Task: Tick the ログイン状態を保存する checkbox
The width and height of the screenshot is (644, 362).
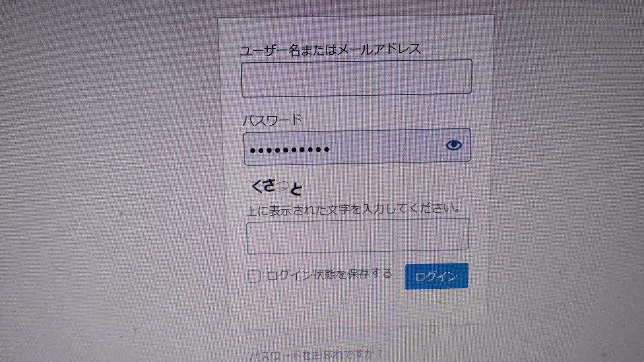Action: point(254,276)
